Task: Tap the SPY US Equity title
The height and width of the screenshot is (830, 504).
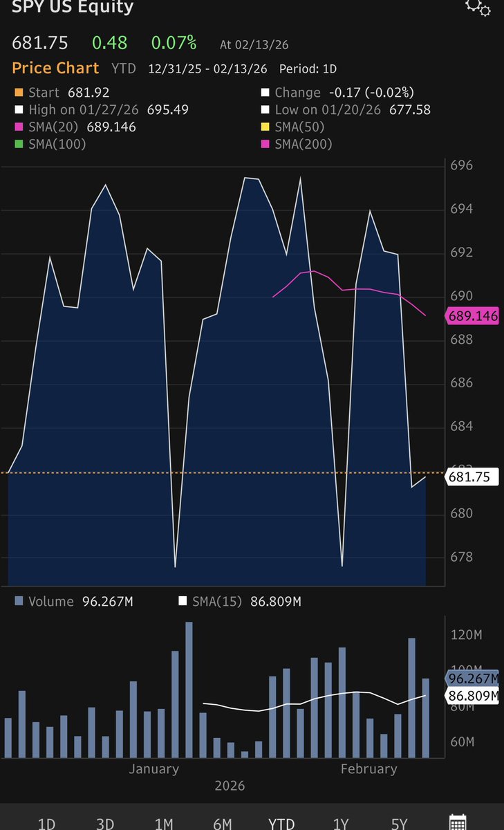Action: (x=73, y=8)
